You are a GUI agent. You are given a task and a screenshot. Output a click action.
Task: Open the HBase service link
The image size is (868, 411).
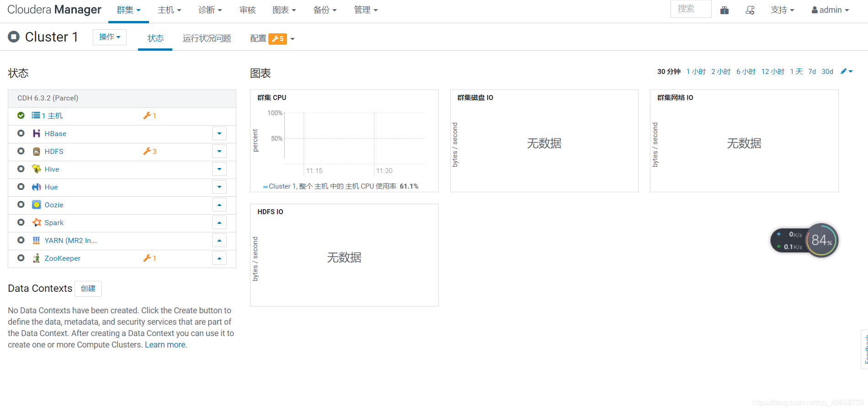55,133
